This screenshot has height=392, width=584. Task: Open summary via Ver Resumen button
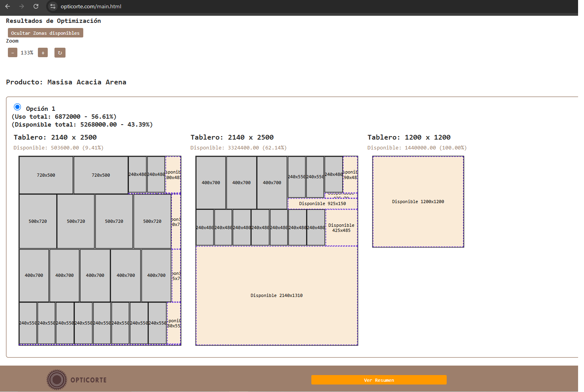(379, 380)
